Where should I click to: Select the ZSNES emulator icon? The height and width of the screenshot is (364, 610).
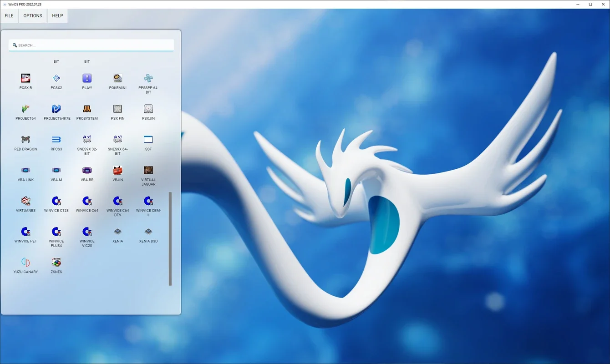click(x=56, y=263)
